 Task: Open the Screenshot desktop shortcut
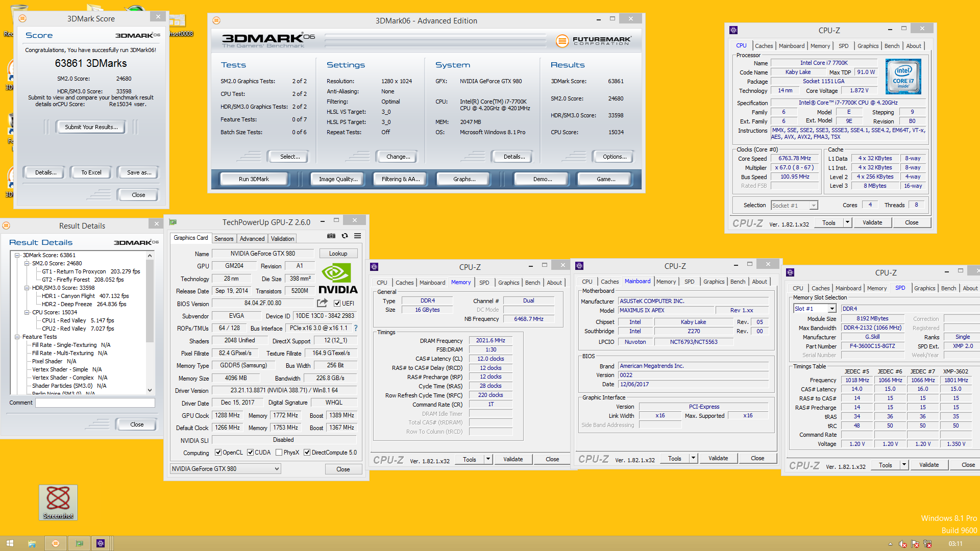58,503
